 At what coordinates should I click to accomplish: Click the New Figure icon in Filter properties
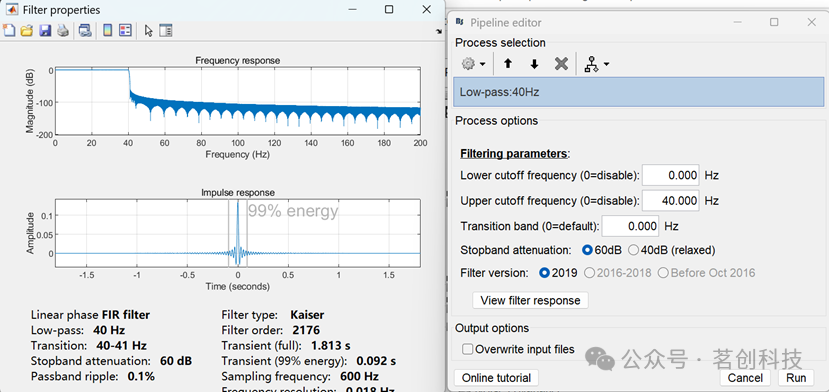9,31
